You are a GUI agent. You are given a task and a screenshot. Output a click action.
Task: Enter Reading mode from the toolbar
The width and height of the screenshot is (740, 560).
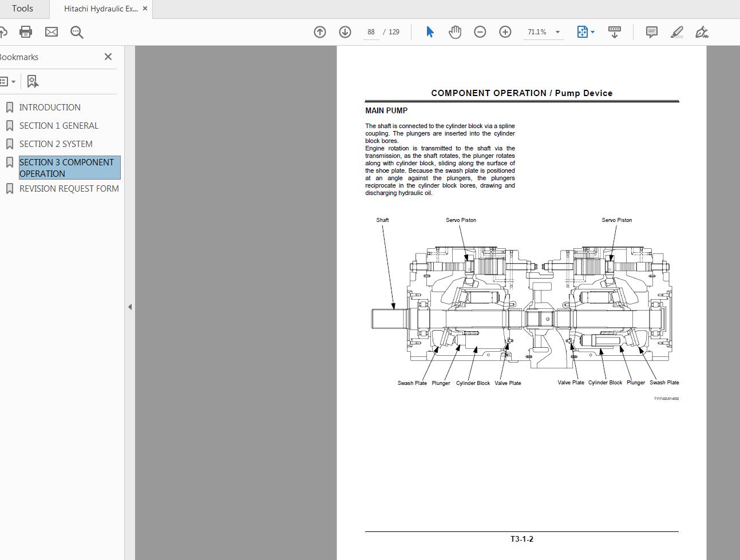coord(614,31)
